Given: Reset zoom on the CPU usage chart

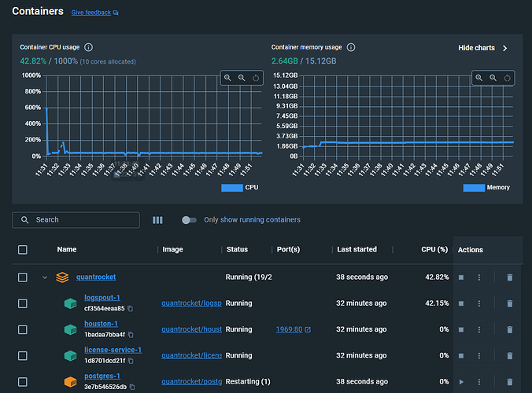Looking at the screenshot, I should pos(256,78).
